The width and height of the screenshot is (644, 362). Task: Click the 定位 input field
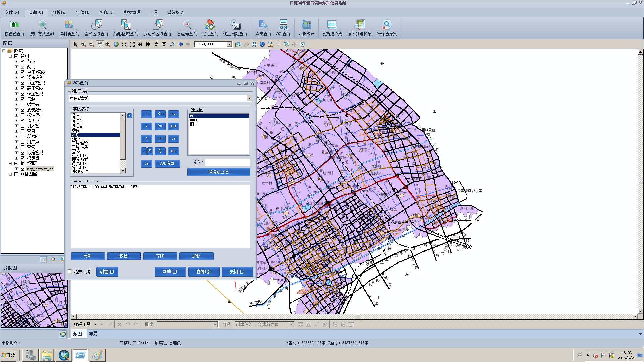pyautogui.click(x=228, y=162)
